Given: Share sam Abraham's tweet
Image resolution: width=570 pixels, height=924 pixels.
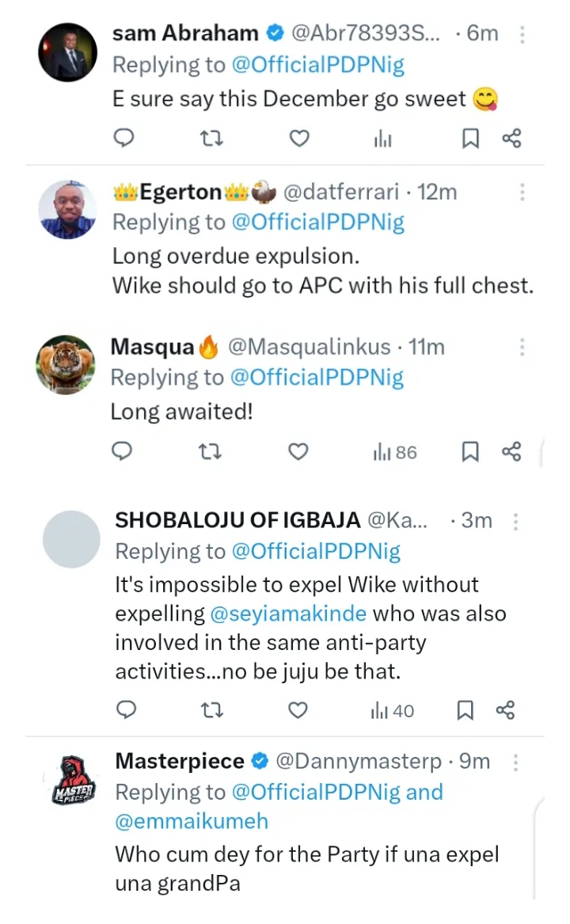Looking at the screenshot, I should tap(511, 139).
